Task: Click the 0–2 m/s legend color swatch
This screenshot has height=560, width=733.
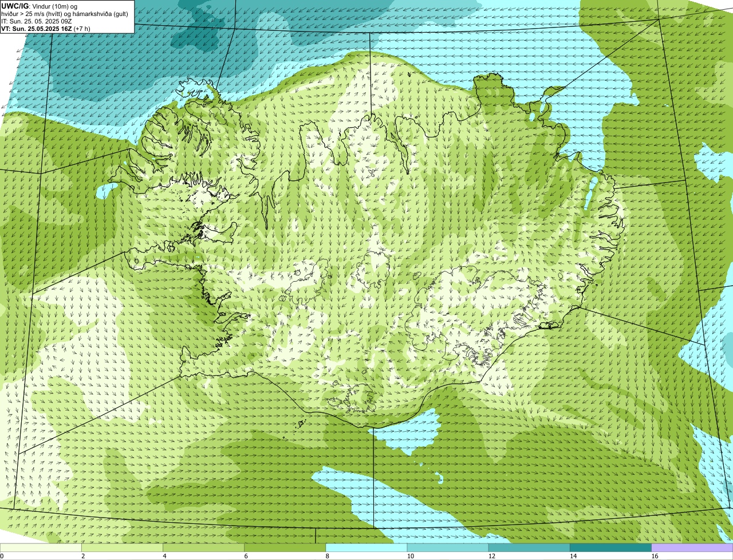Action: click(41, 548)
